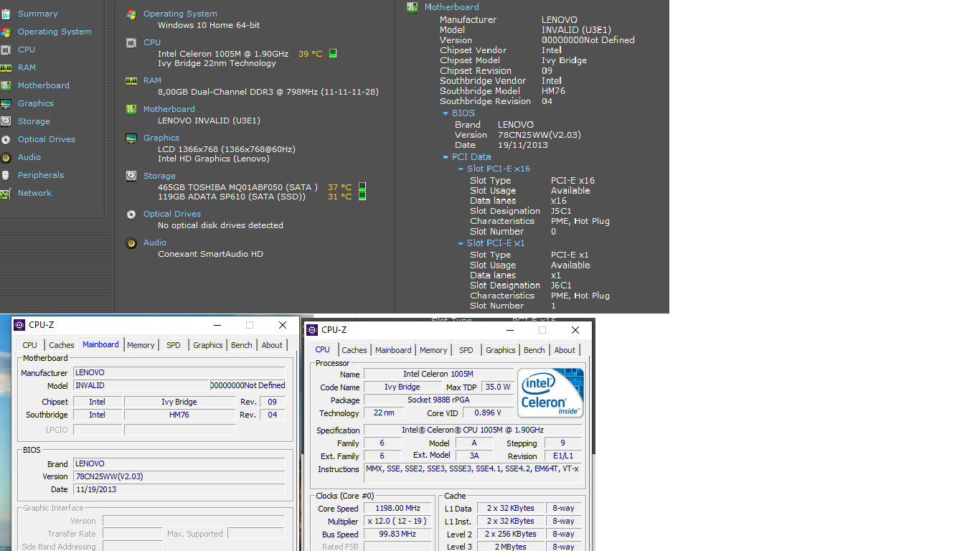The image size is (980, 551).
Task: Switch to Caches tab in the Mainboard CPU-Z window
Action: (x=62, y=345)
